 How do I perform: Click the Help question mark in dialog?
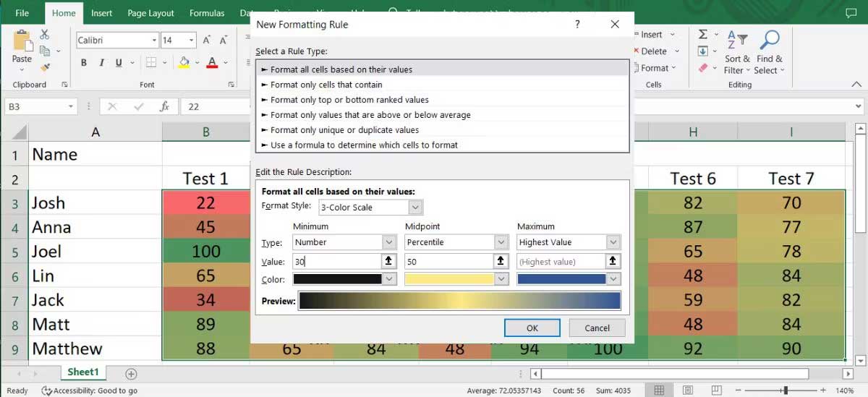577,24
